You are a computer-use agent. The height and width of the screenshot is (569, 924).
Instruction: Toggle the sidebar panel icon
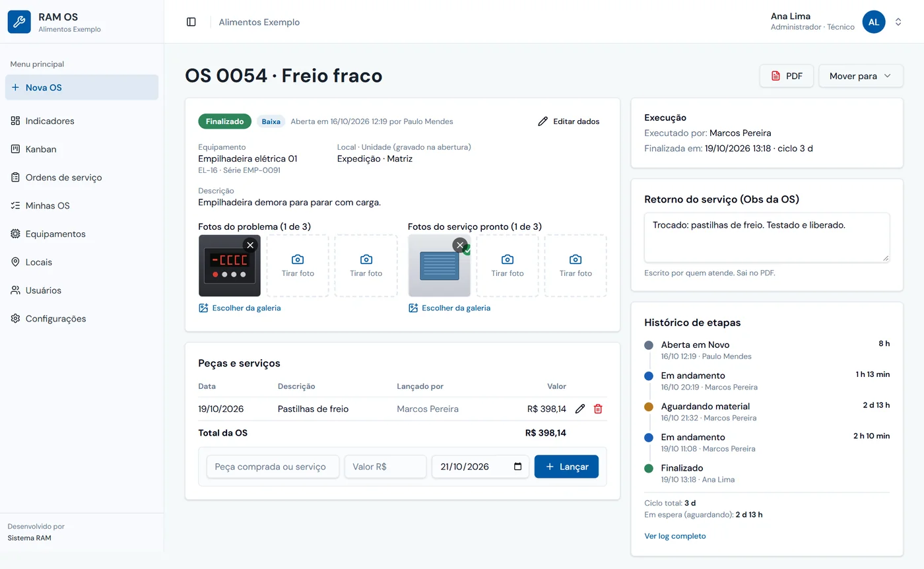pos(191,22)
